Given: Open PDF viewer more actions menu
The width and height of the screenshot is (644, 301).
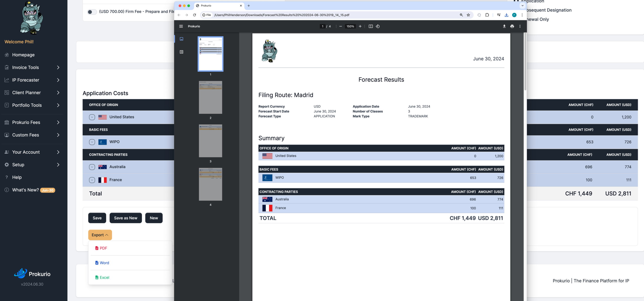Looking at the screenshot, I should (520, 26).
